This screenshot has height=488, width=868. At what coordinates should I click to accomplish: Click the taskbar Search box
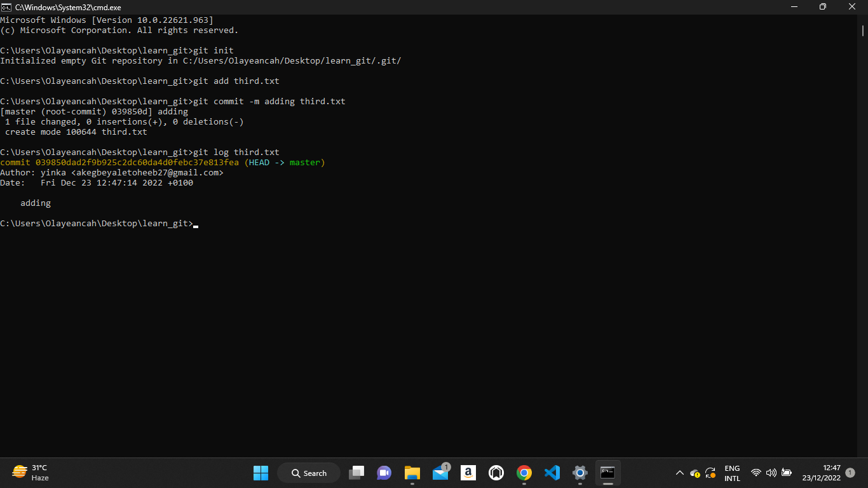[x=309, y=473]
